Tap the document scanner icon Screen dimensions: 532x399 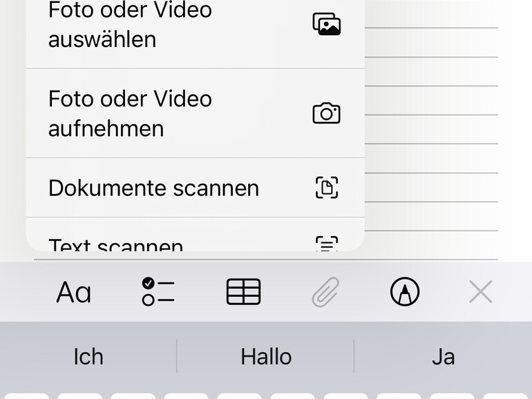[x=327, y=188]
